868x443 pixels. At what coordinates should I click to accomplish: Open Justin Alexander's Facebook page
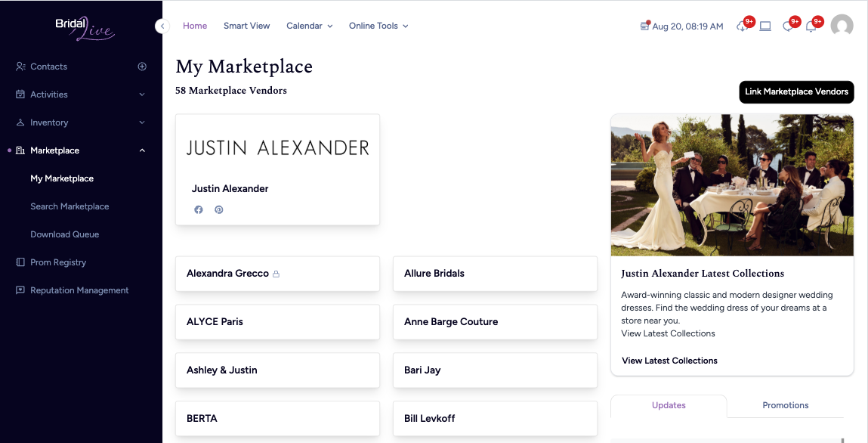pyautogui.click(x=199, y=209)
